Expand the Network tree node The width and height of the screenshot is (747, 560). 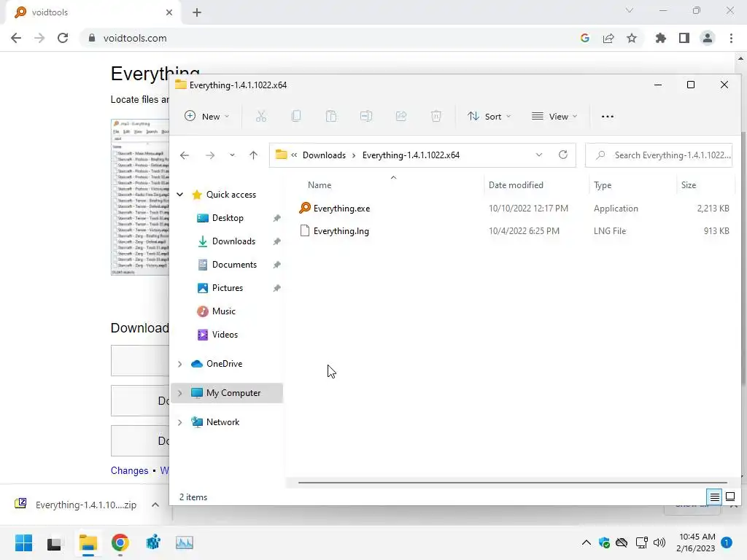click(180, 422)
